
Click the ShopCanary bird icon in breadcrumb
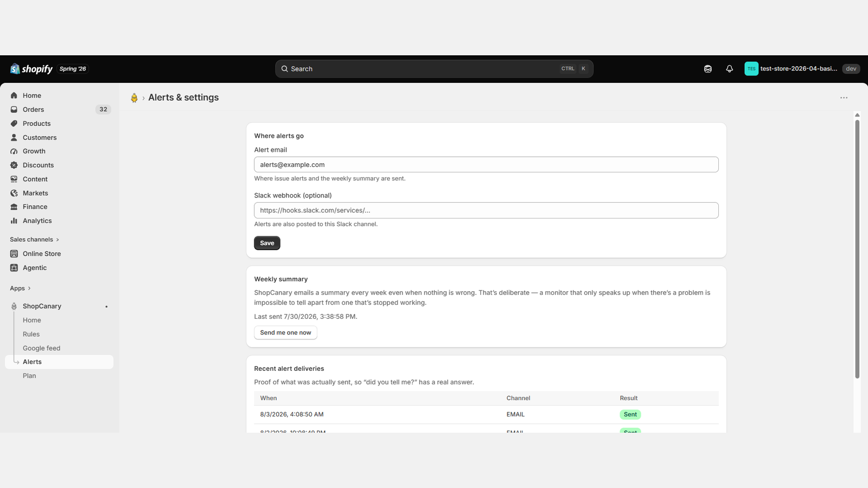(134, 98)
